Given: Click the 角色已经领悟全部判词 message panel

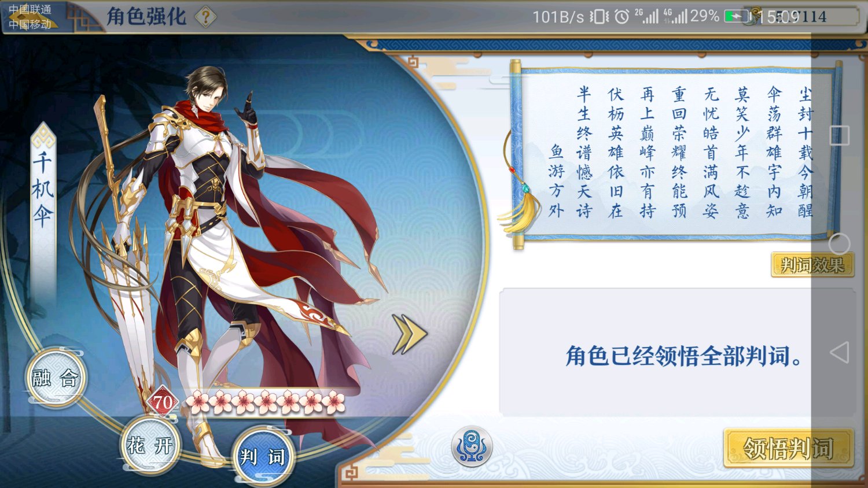Looking at the screenshot, I should pyautogui.click(x=677, y=353).
